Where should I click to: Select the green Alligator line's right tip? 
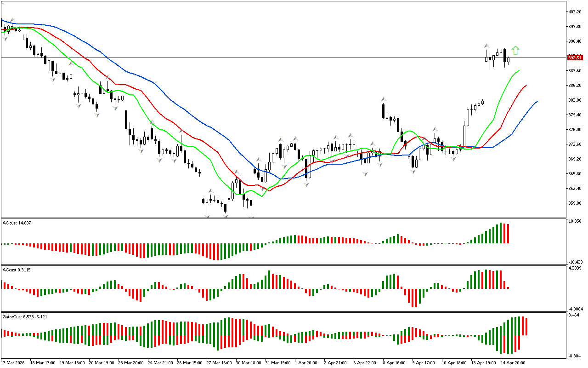click(519, 70)
